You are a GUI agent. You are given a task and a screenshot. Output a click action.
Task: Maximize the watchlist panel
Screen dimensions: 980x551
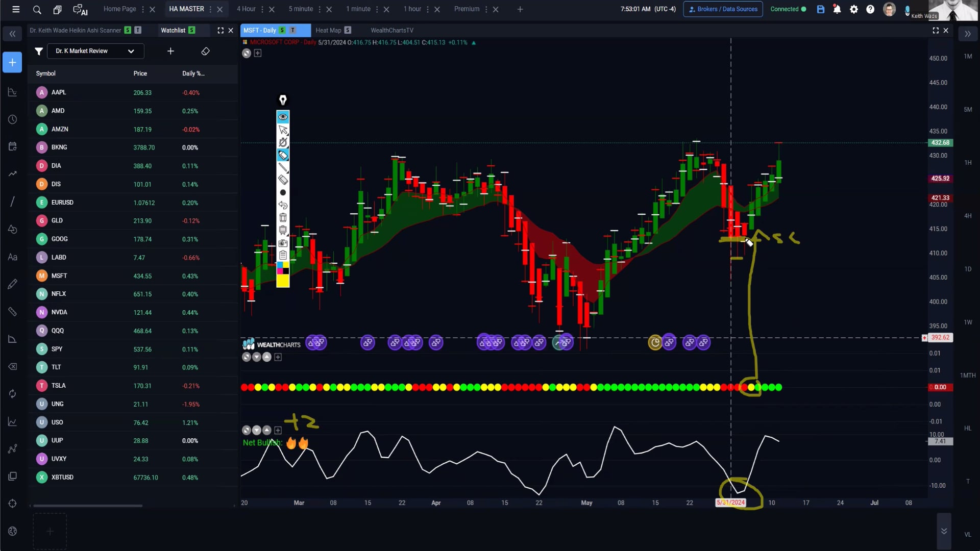pos(220,31)
